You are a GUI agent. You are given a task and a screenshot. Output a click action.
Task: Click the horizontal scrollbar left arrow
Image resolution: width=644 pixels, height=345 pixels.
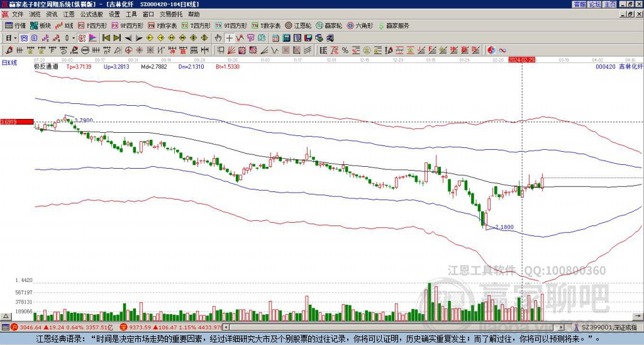click(x=226, y=327)
